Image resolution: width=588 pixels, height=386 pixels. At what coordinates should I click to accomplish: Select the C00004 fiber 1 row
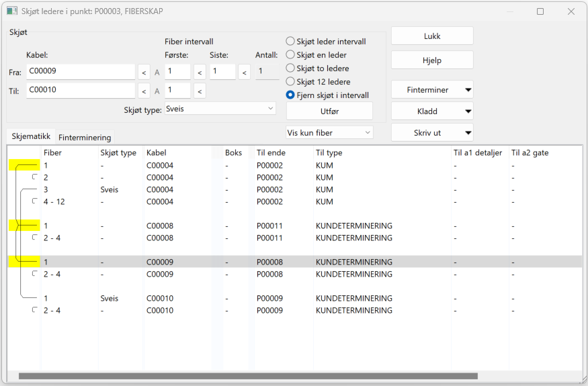tap(295, 165)
